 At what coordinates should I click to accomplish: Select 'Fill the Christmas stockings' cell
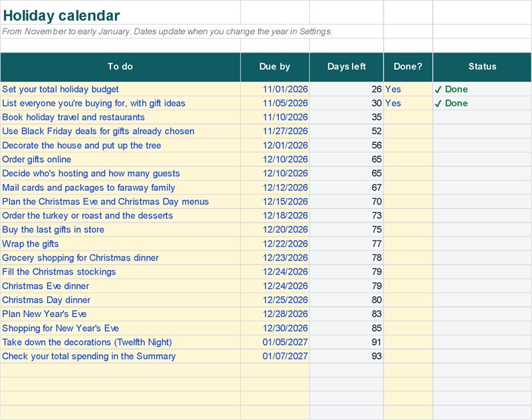pos(120,272)
